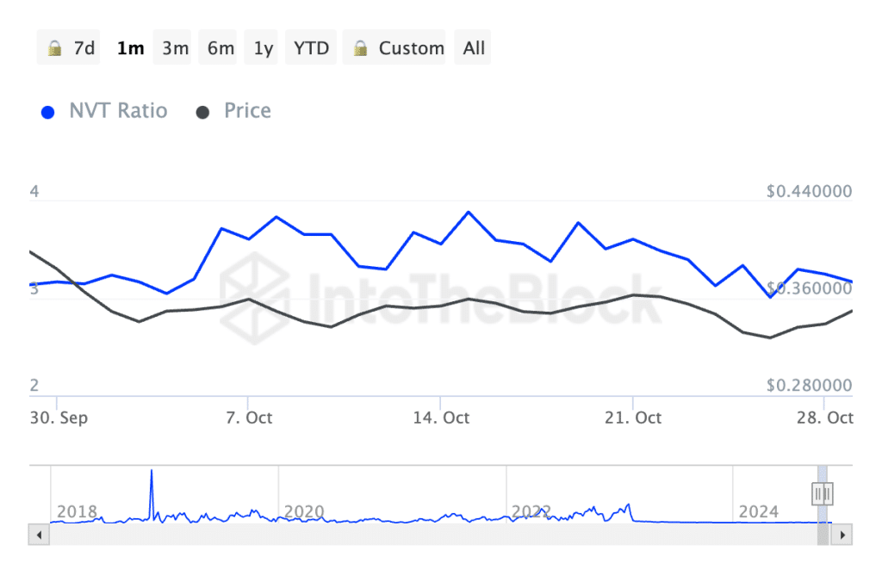Click the 2020 label in navigator

coord(304,511)
